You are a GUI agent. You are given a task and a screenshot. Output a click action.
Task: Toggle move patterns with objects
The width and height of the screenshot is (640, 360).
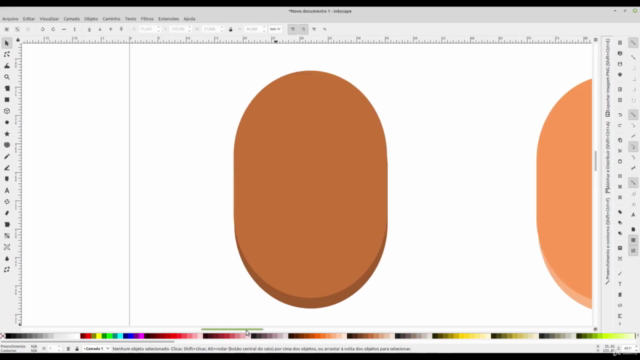pos(324,29)
